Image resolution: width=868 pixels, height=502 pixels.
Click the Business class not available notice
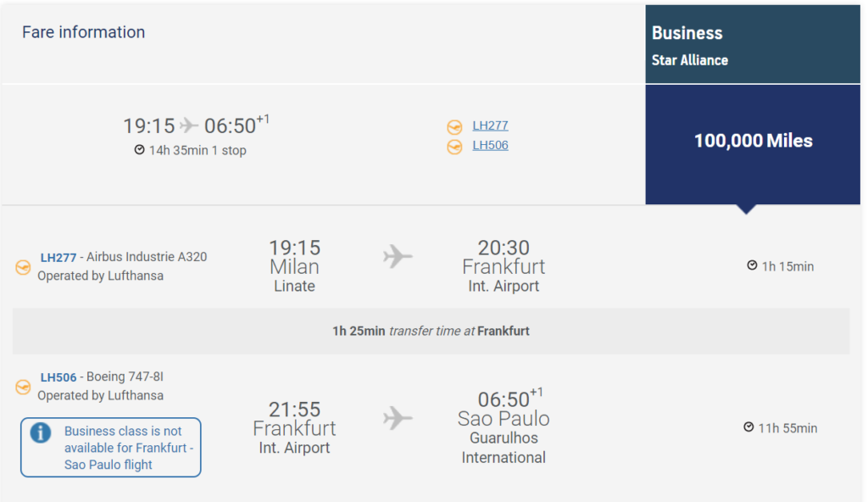(x=111, y=447)
